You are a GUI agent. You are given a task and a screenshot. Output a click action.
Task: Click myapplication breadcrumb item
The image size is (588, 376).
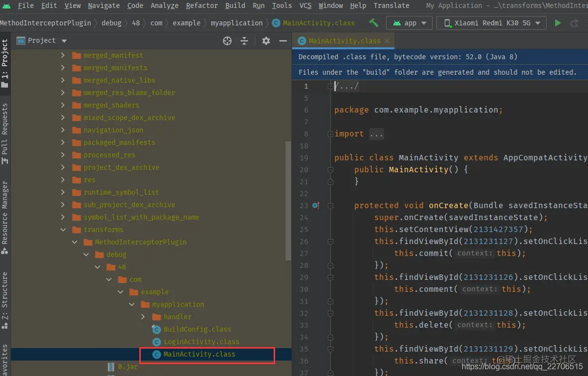pyautogui.click(x=237, y=23)
